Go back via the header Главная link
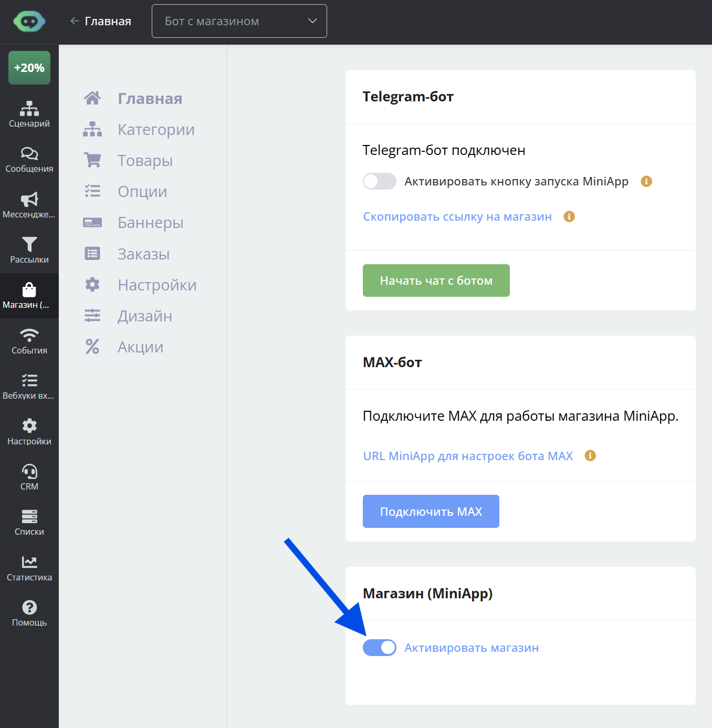The height and width of the screenshot is (728, 712). point(101,21)
